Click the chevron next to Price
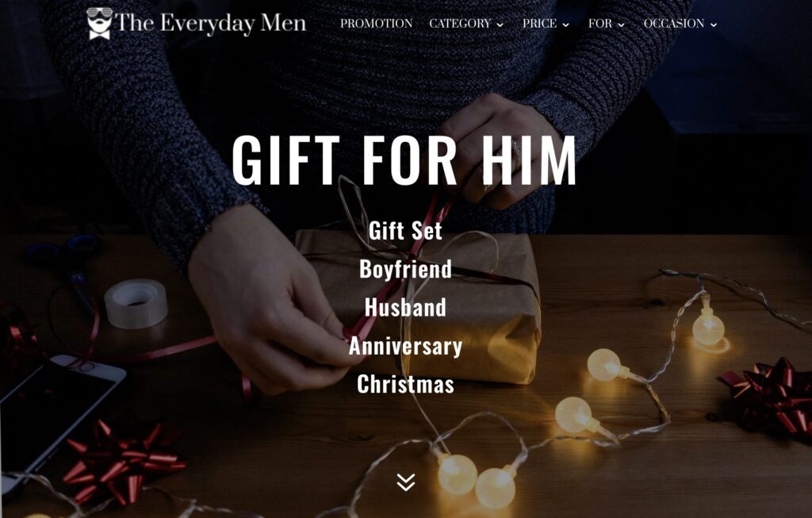 pyautogui.click(x=565, y=25)
